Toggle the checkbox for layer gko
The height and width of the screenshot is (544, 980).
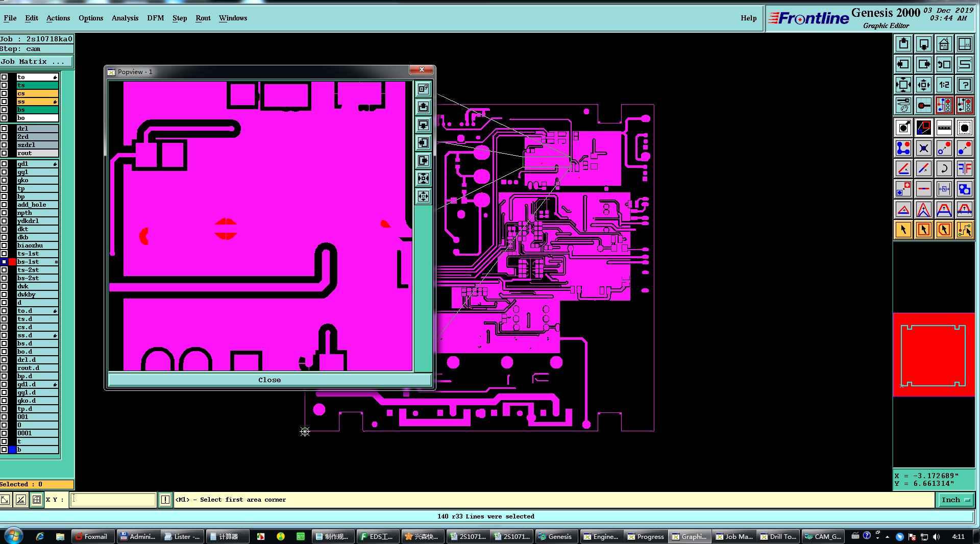tap(4, 180)
